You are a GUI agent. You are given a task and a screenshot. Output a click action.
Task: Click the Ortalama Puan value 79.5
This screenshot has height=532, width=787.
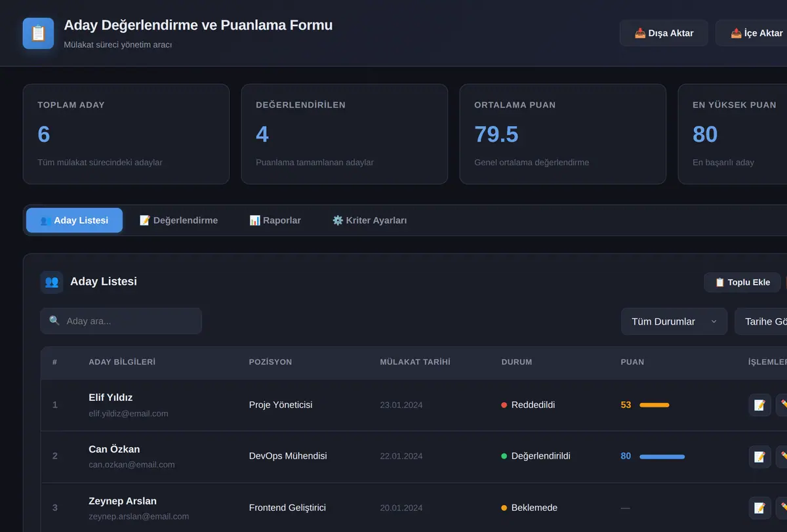(496, 134)
